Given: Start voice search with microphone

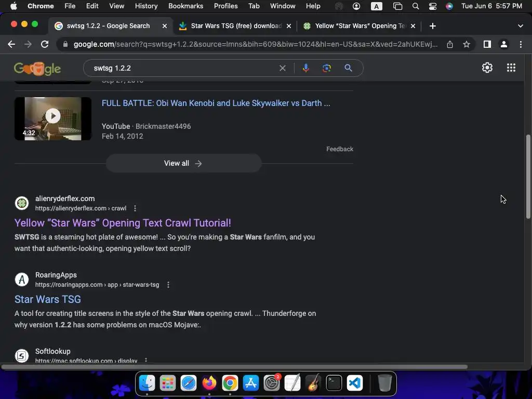Looking at the screenshot, I should 305,68.
